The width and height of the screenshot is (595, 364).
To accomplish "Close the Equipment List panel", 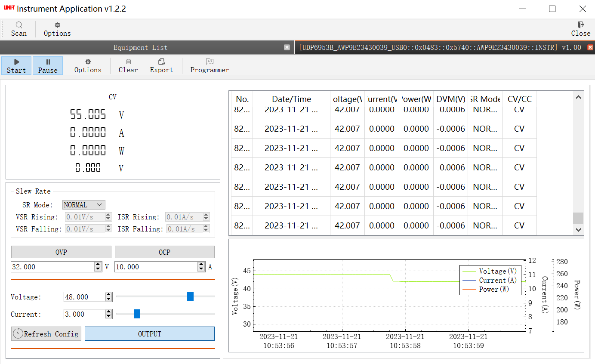I will point(287,47).
